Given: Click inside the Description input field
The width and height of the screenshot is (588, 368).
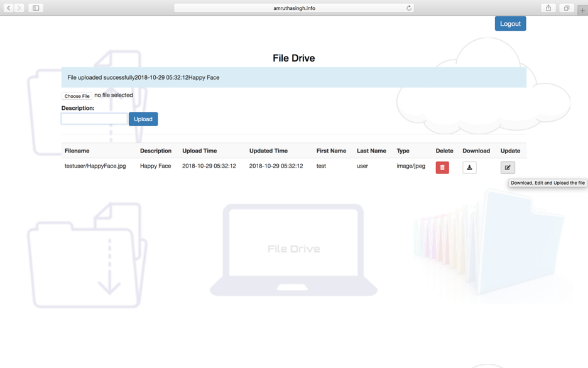Looking at the screenshot, I should (x=93, y=119).
